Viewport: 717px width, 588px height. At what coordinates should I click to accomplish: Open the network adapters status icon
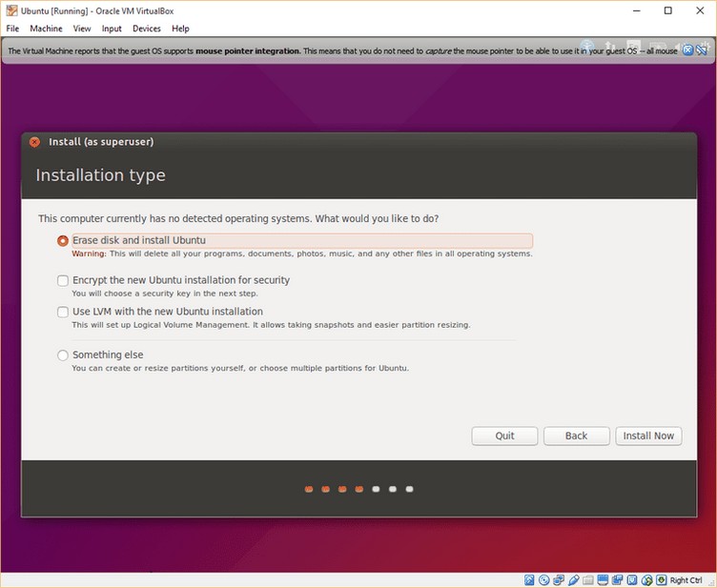tap(559, 580)
